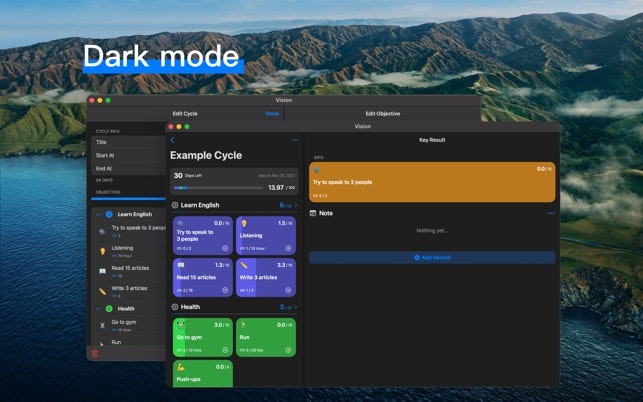Click the pencil emoji on Write 3 articles card
The height and width of the screenshot is (402, 643).
tap(244, 265)
